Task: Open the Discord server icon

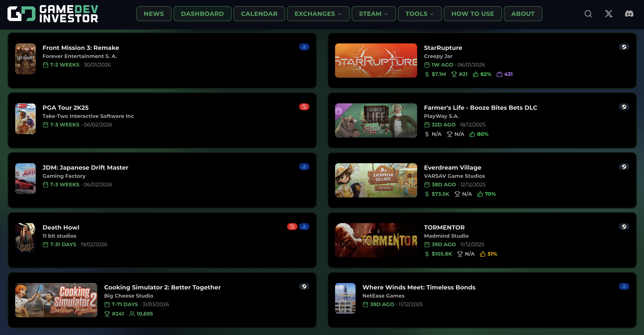Action: tap(629, 14)
